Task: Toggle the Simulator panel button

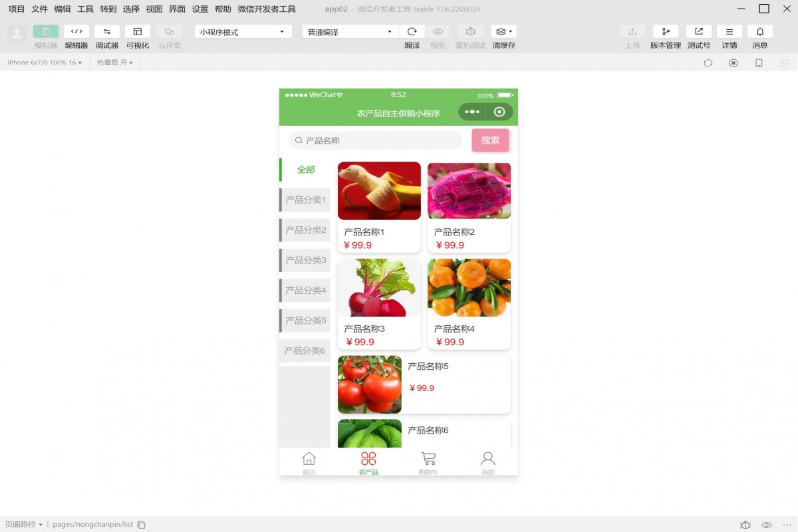Action: point(46,32)
